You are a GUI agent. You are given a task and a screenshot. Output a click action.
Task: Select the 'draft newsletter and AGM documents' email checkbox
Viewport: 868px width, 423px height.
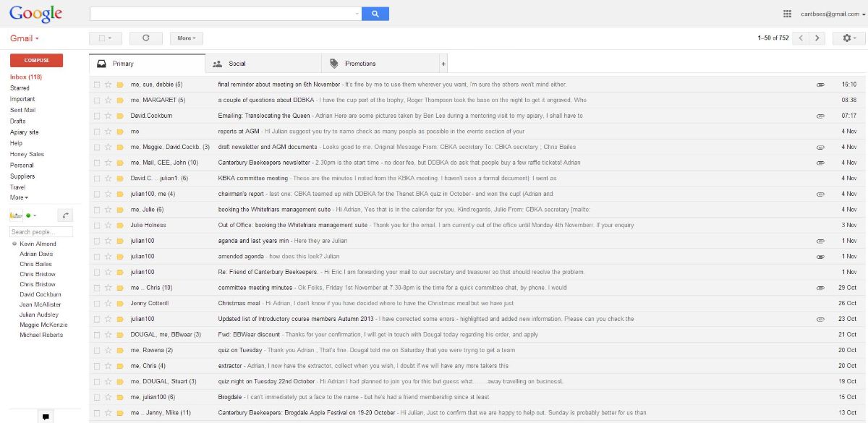tap(97, 147)
